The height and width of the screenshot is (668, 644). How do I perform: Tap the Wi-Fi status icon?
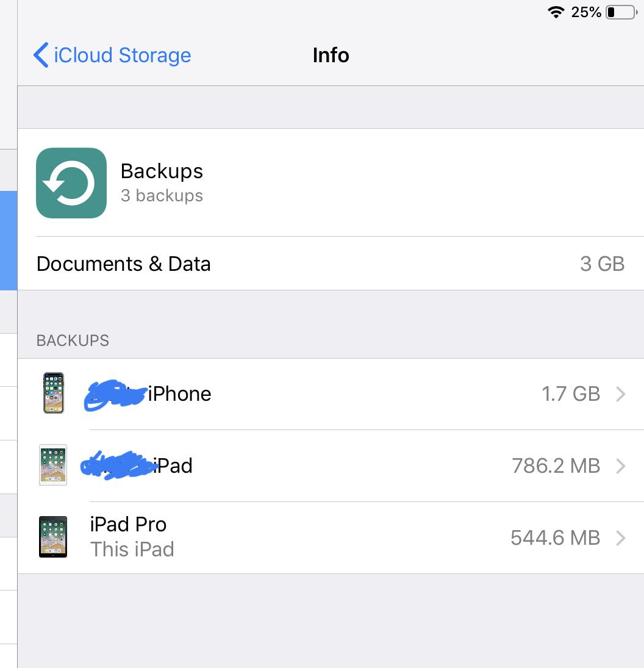[x=556, y=12]
